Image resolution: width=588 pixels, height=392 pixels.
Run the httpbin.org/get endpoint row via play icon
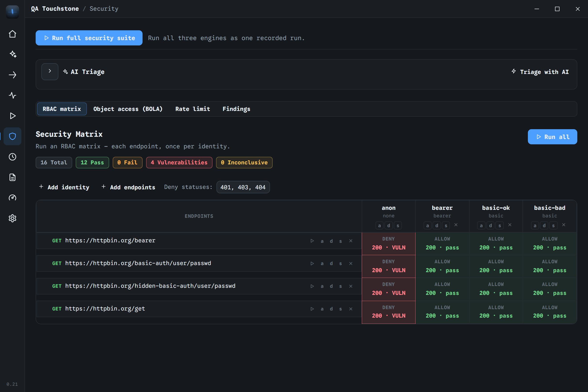click(312, 309)
